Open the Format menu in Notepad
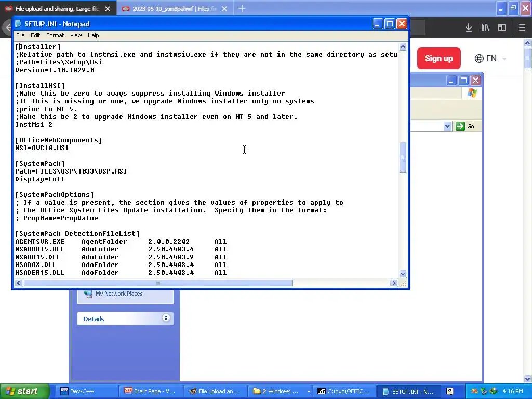The width and height of the screenshot is (532, 399). click(x=55, y=35)
